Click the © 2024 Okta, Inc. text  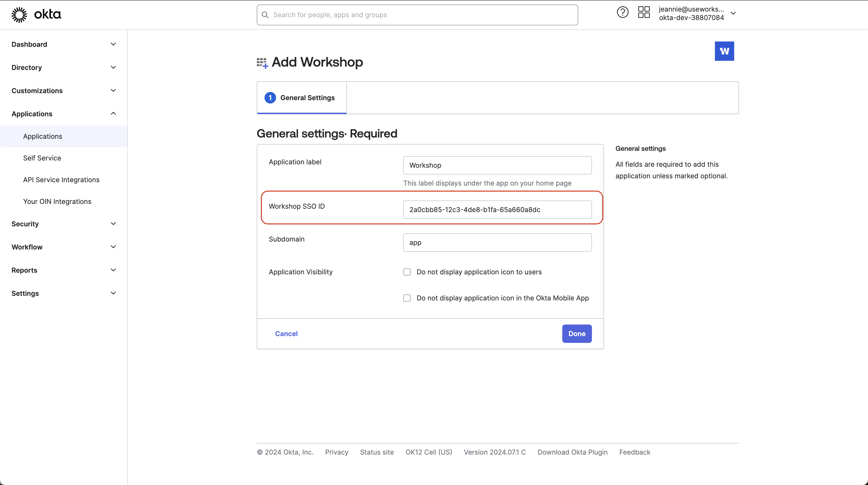click(x=285, y=452)
